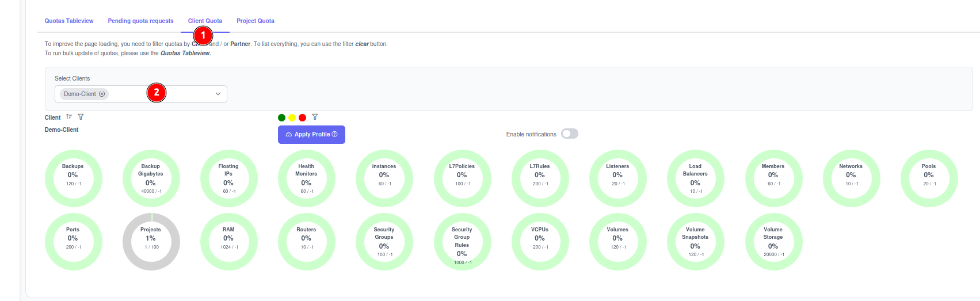Click the status color filter funnel icon
The image size is (980, 301).
tap(315, 117)
